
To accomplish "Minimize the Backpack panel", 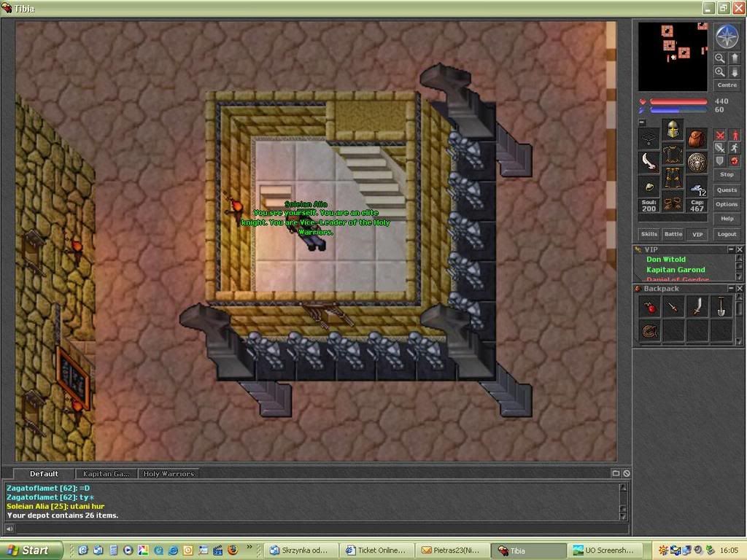I will [731, 289].
